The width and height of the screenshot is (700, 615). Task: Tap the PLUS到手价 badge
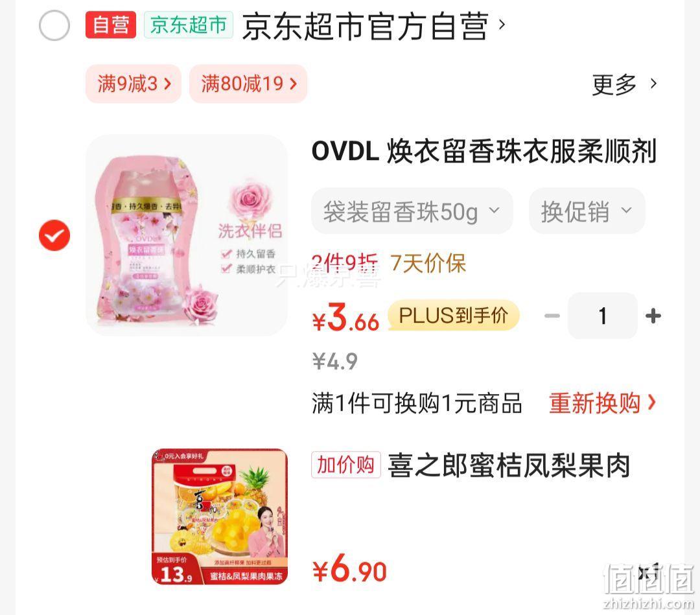pos(454,315)
